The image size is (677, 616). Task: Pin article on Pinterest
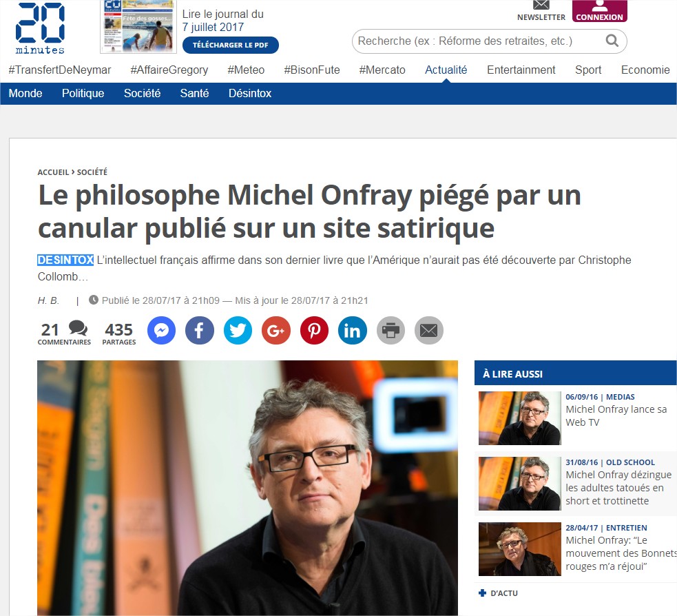tap(314, 331)
